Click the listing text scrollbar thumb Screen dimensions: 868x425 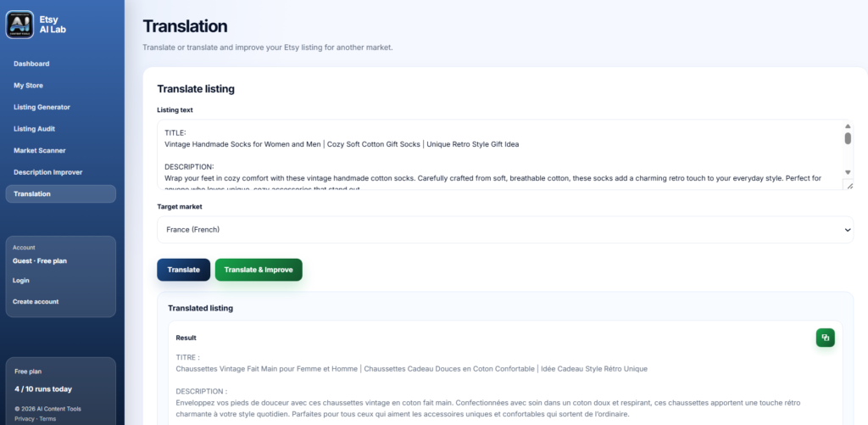848,138
